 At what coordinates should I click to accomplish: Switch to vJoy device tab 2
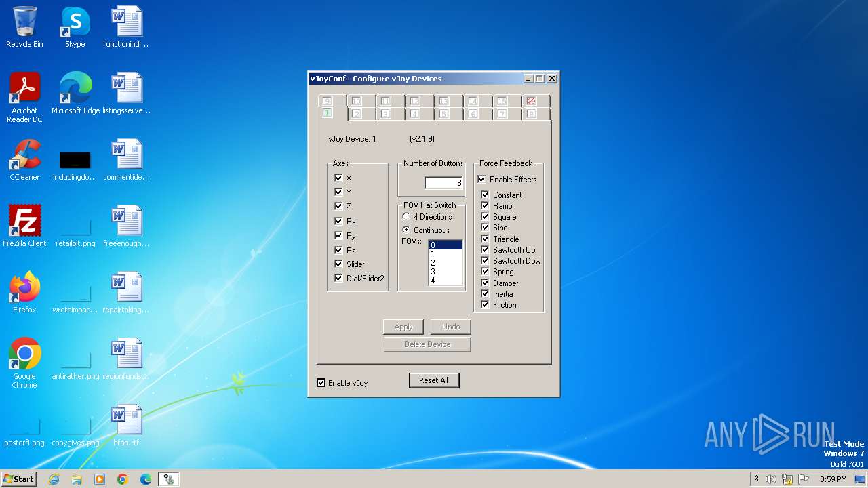pyautogui.click(x=362, y=114)
